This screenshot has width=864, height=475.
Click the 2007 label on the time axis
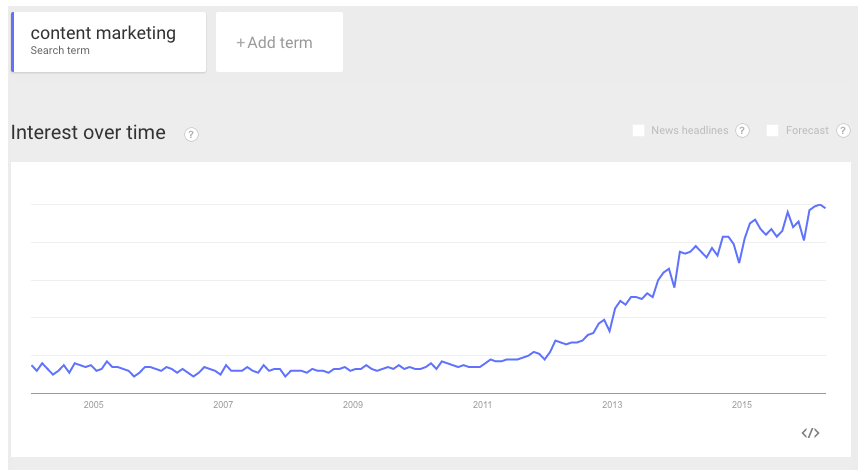[x=223, y=405]
